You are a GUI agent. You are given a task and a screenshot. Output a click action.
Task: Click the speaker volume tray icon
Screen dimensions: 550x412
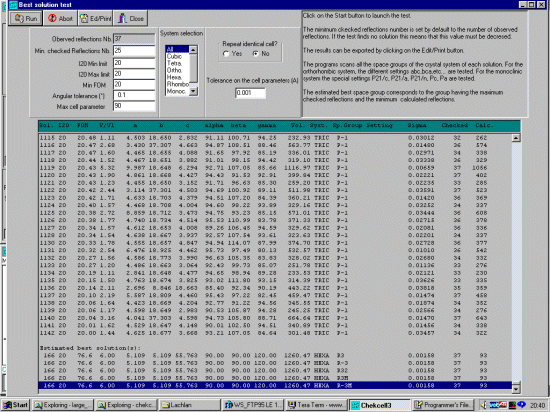(x=484, y=405)
